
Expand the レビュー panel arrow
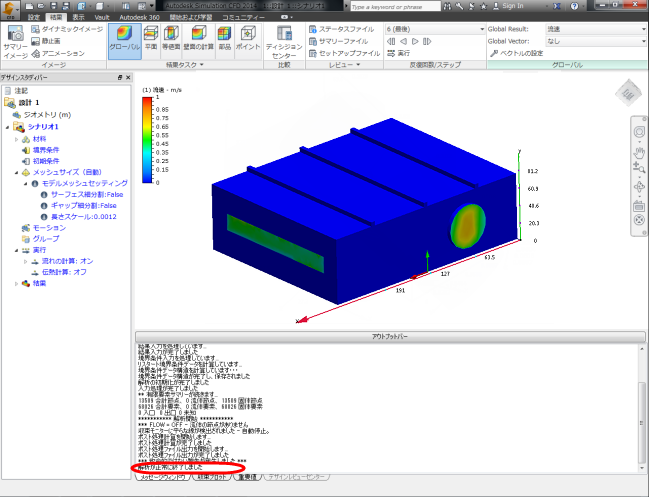(x=358, y=65)
